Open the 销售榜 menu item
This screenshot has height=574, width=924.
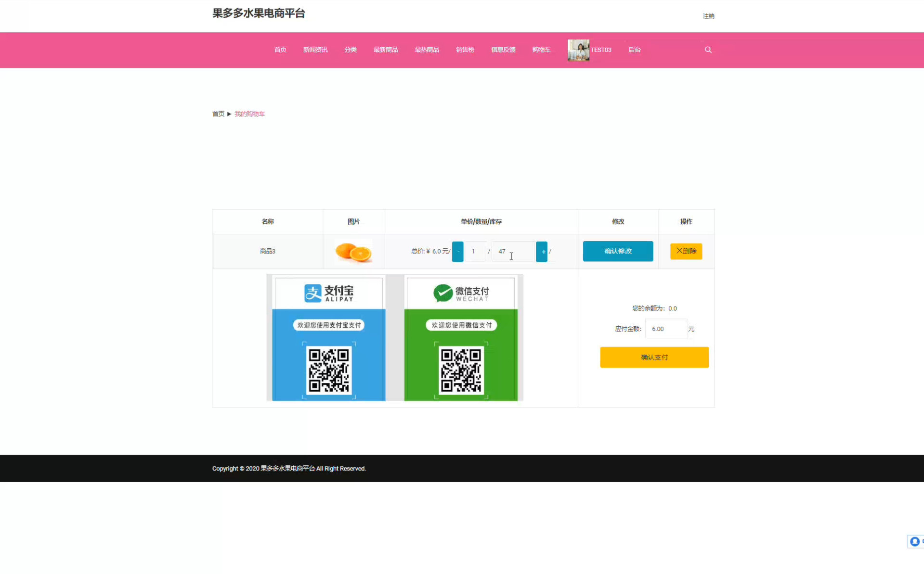point(465,50)
